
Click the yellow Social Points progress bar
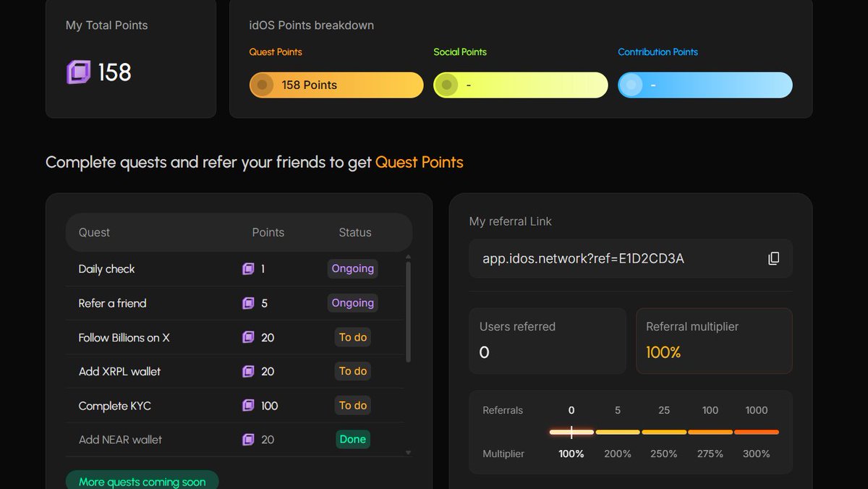click(x=521, y=85)
